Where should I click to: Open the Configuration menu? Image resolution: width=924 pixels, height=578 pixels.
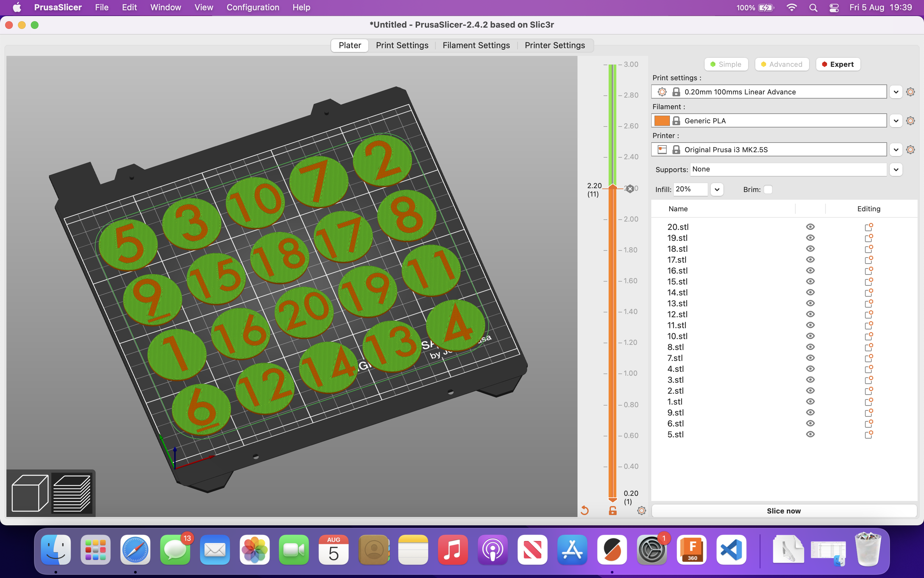click(x=253, y=8)
